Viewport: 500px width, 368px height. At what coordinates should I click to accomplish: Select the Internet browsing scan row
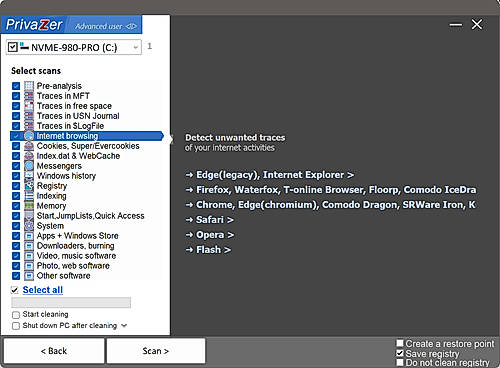tap(87, 136)
